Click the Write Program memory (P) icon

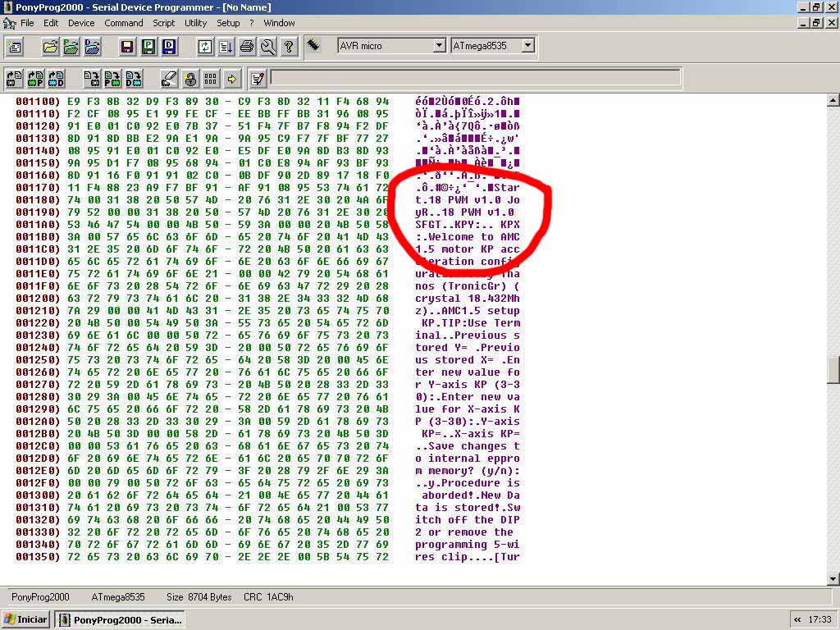coord(112,79)
